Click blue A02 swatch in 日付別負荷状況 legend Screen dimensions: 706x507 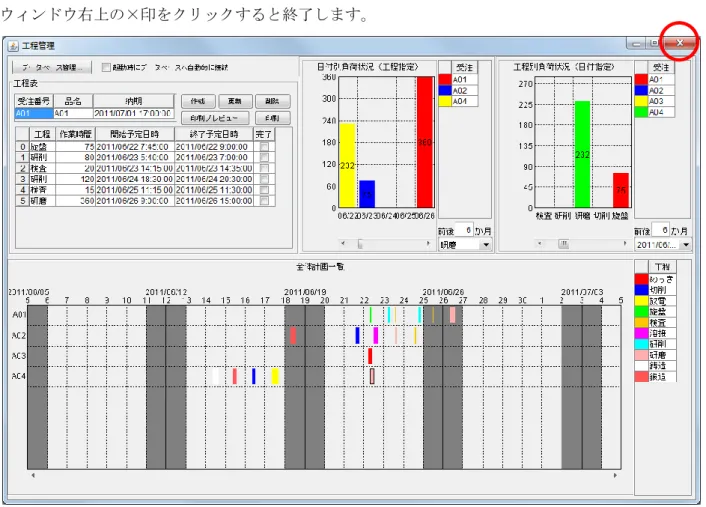pyautogui.click(x=445, y=91)
